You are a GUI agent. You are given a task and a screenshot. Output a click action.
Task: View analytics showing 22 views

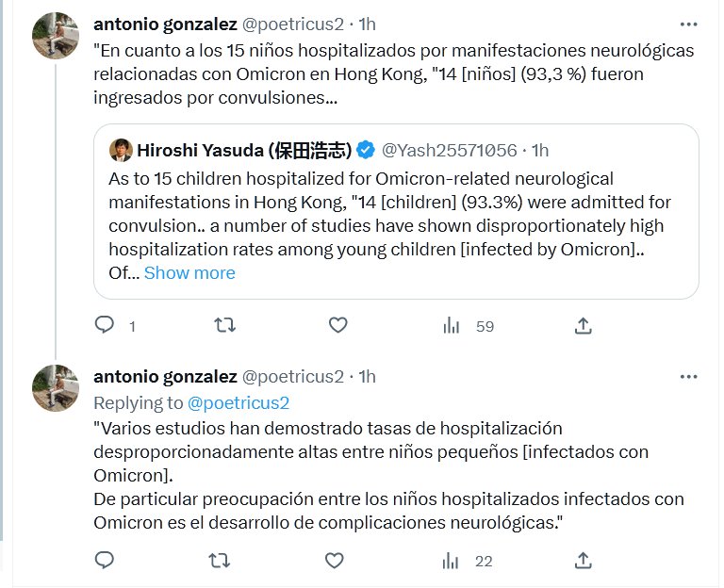tap(469, 561)
